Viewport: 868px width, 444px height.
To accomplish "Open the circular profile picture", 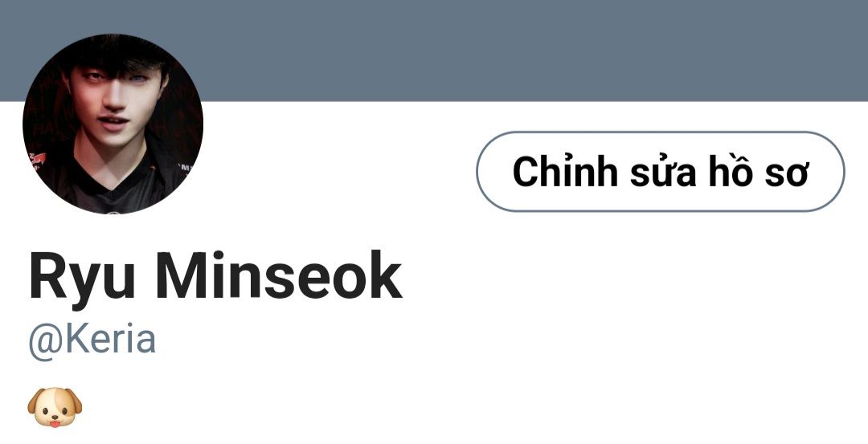I will point(113,124).
